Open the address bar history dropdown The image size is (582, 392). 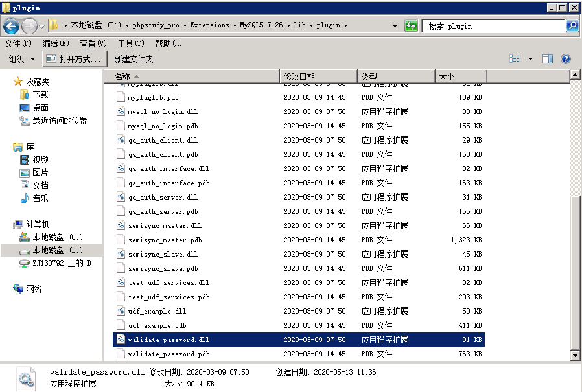pos(395,26)
